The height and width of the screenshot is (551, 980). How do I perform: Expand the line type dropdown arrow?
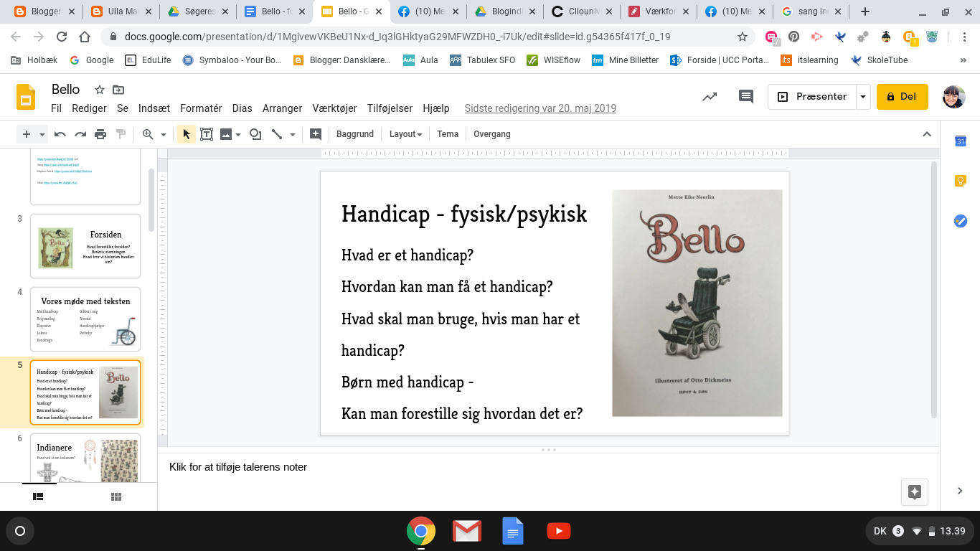293,134
